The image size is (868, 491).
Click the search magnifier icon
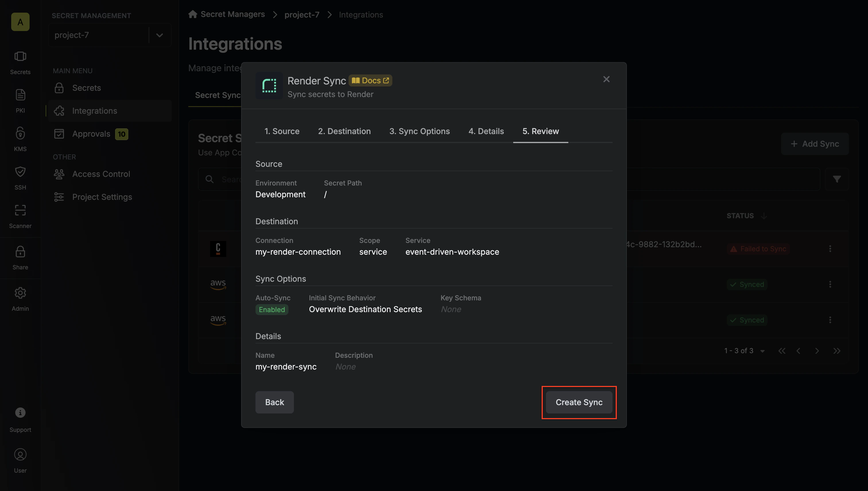210,179
